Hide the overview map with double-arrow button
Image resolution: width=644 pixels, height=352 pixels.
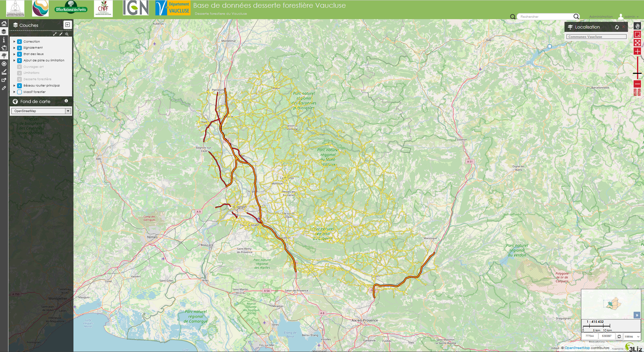(x=637, y=315)
